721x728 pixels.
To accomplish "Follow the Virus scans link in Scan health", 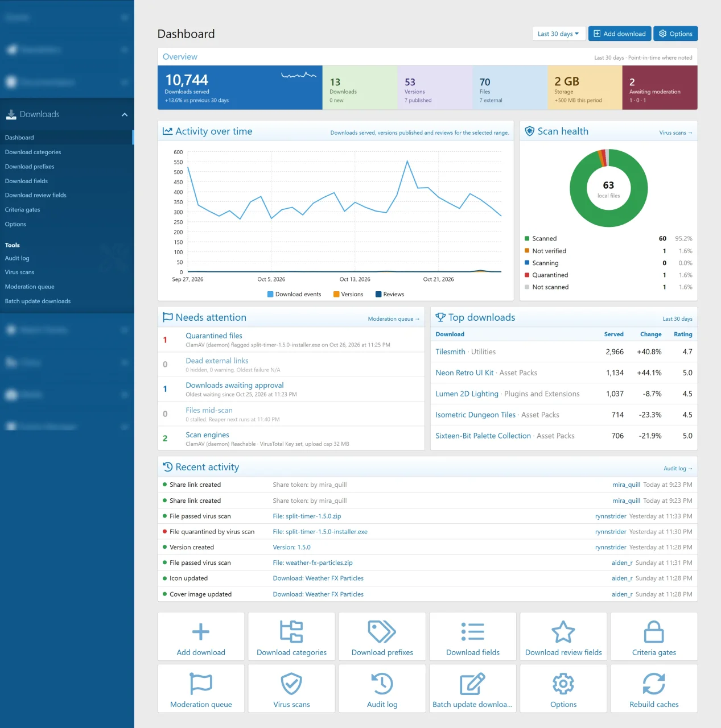I will (675, 133).
